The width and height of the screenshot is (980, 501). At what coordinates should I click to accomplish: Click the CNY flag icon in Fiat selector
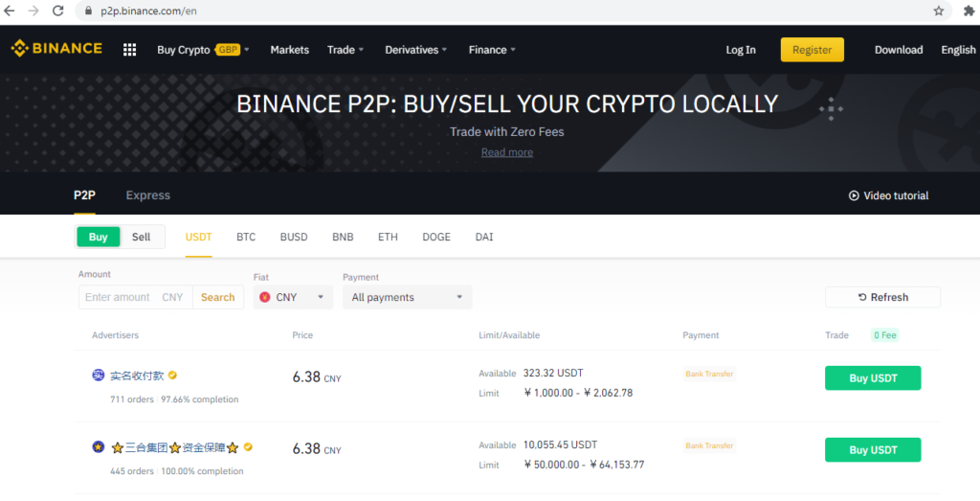[264, 297]
